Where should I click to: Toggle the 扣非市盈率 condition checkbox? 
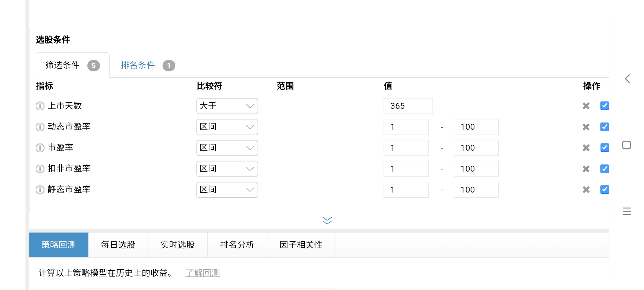604,169
